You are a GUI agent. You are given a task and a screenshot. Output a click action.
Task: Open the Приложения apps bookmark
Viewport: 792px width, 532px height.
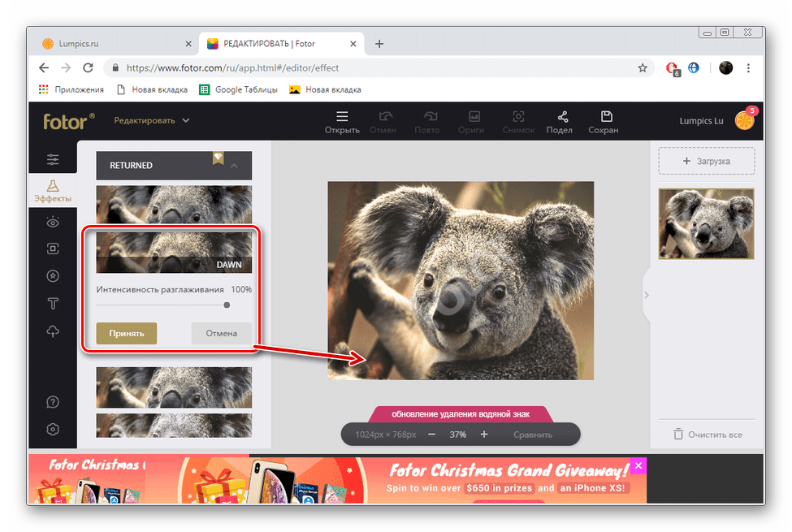pyautogui.click(x=71, y=89)
